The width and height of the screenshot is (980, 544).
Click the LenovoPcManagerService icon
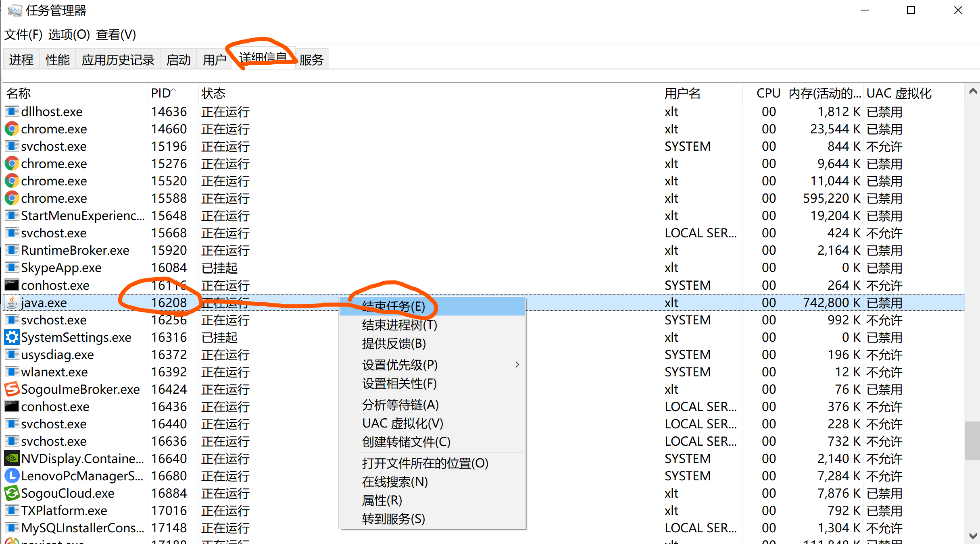pos(12,476)
